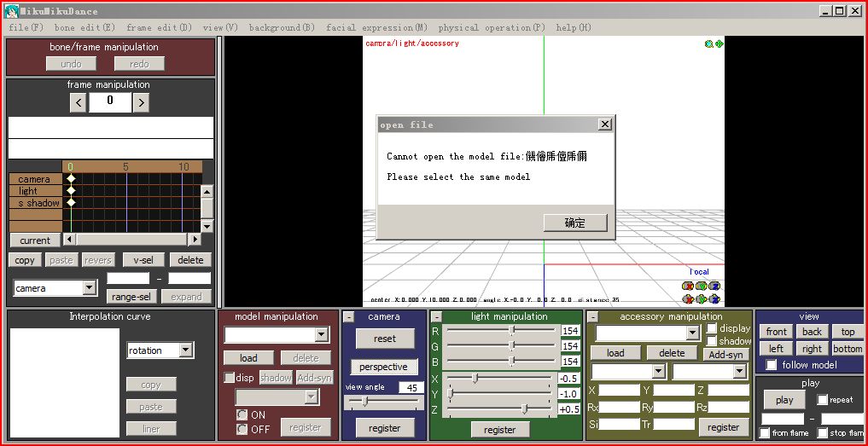Image resolution: width=868 pixels, height=446 pixels.
Task: Click the v-sel button
Action: click(x=144, y=260)
